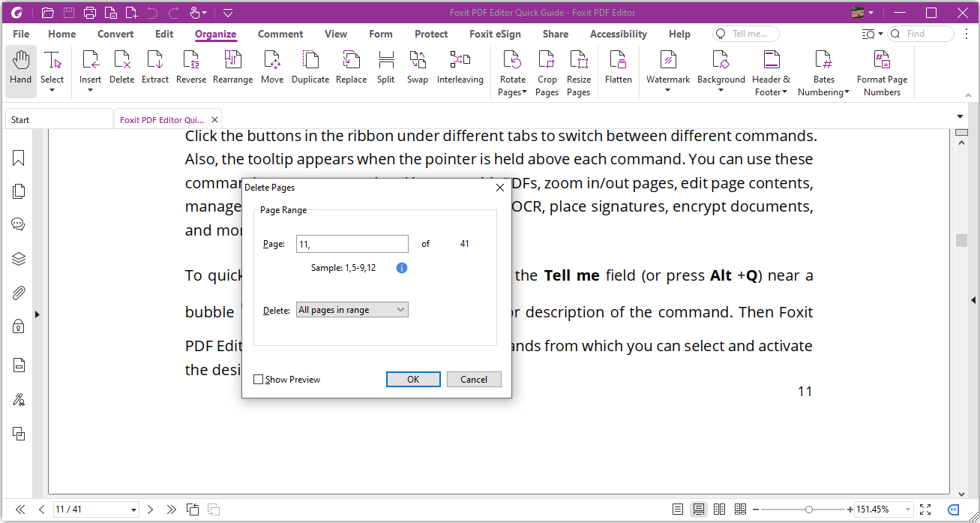Close the Delete Pages dialog
This screenshot has height=523, width=980.
(x=500, y=188)
